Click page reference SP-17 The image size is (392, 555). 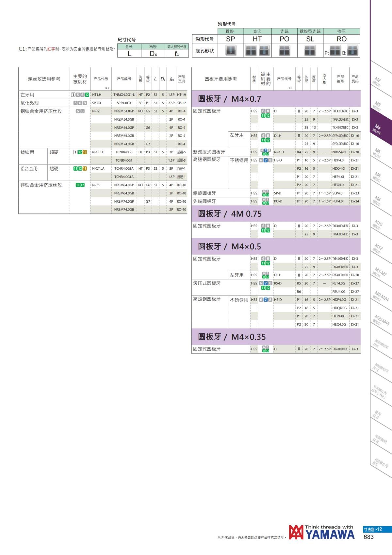pos(182,103)
